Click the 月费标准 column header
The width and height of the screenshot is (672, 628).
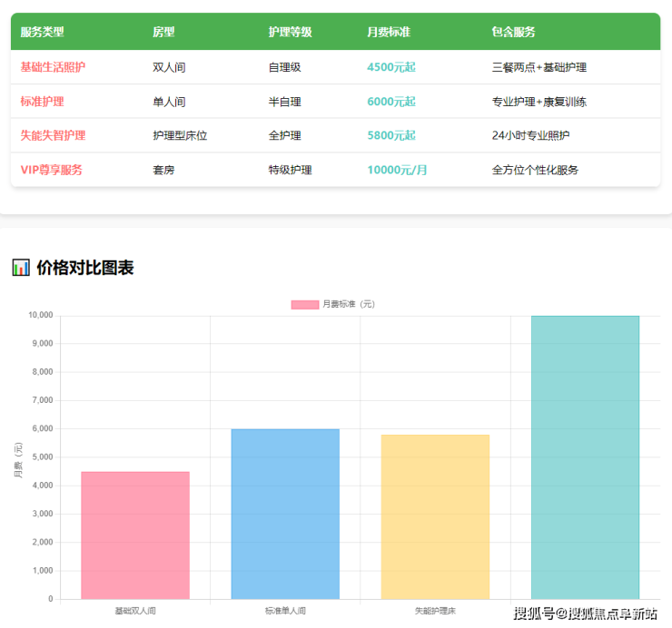(389, 32)
